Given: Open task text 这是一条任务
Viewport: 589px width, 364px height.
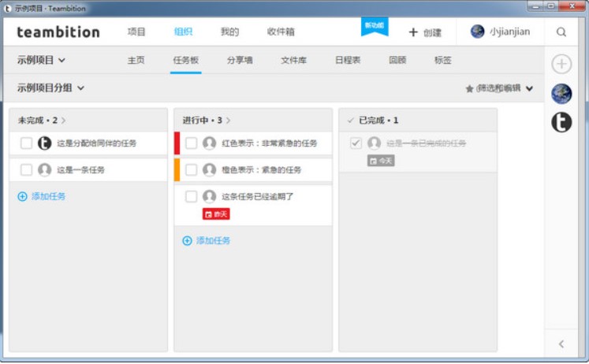Looking at the screenshot, I should [x=80, y=169].
